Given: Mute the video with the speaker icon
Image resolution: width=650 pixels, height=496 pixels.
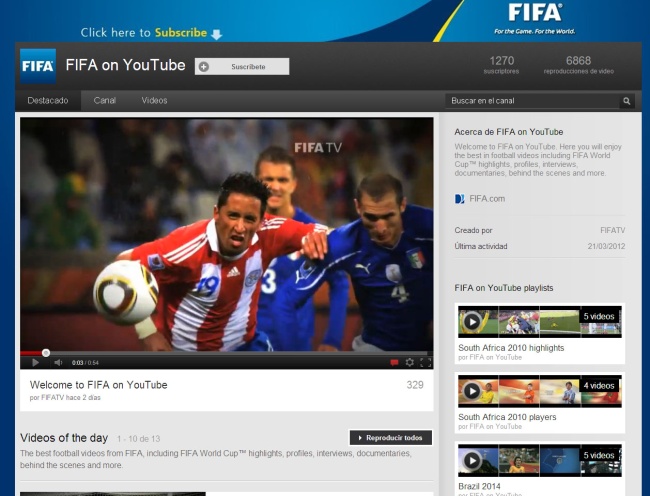Looking at the screenshot, I should [57, 363].
